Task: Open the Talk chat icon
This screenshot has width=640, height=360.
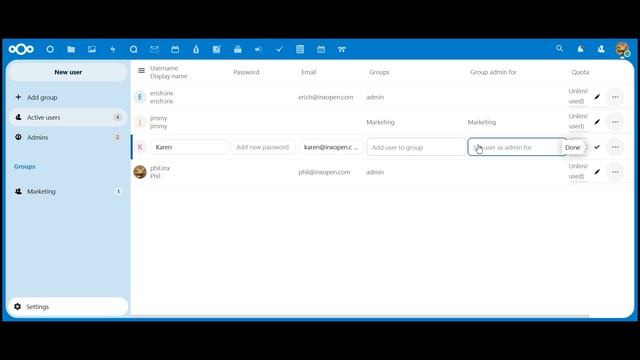Action: tap(133, 49)
